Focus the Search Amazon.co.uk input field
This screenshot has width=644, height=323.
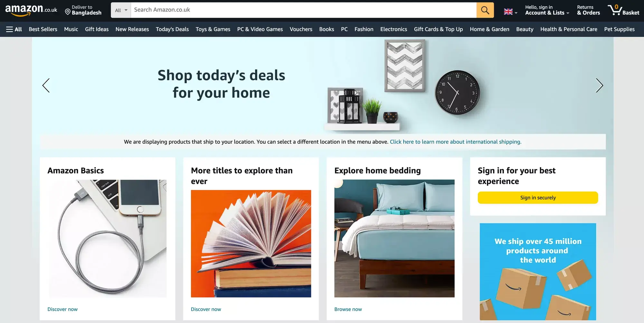point(303,10)
